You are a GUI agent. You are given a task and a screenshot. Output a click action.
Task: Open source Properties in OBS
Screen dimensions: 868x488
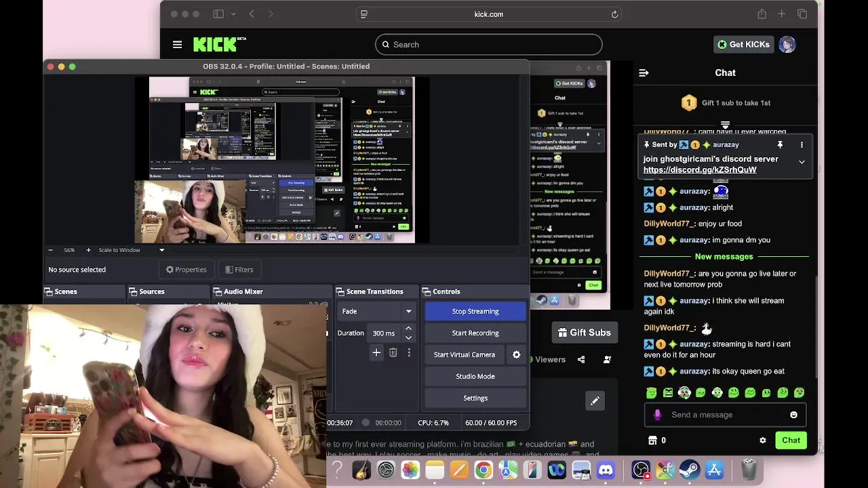tap(186, 270)
